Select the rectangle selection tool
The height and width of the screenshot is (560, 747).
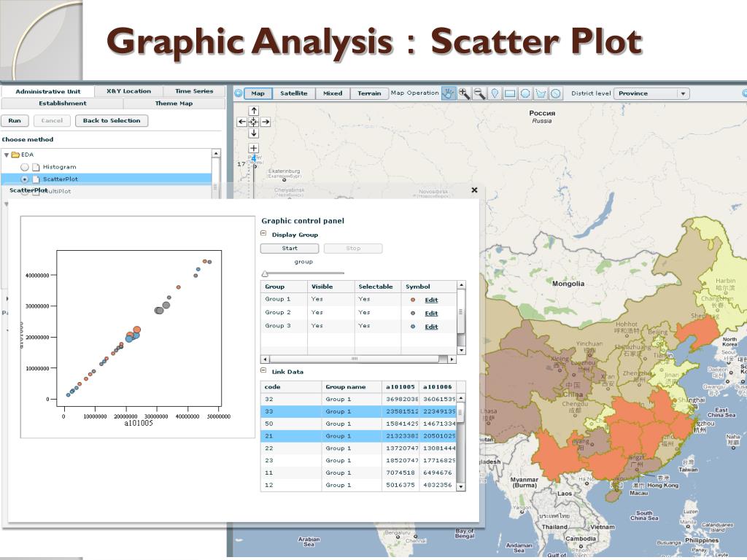(x=510, y=93)
